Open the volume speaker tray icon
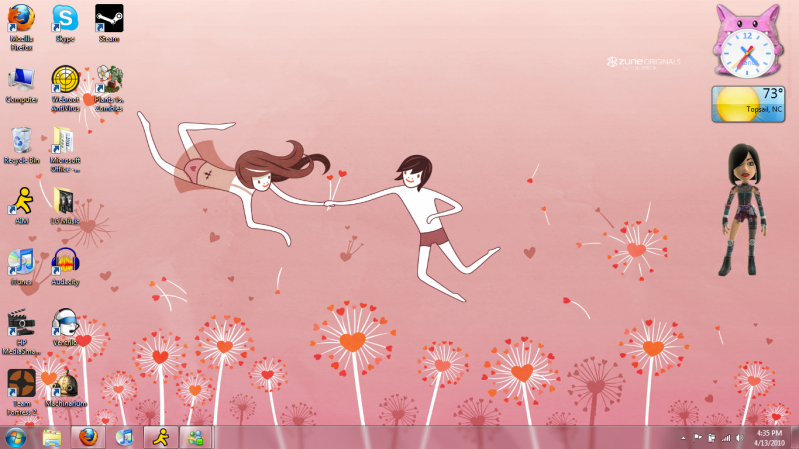The height and width of the screenshot is (449, 799). [739, 438]
